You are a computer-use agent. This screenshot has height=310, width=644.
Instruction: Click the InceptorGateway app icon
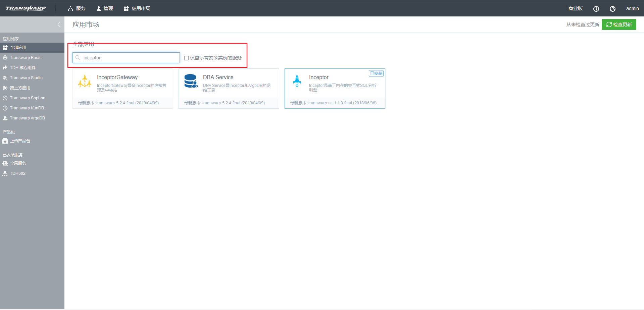coord(85,81)
